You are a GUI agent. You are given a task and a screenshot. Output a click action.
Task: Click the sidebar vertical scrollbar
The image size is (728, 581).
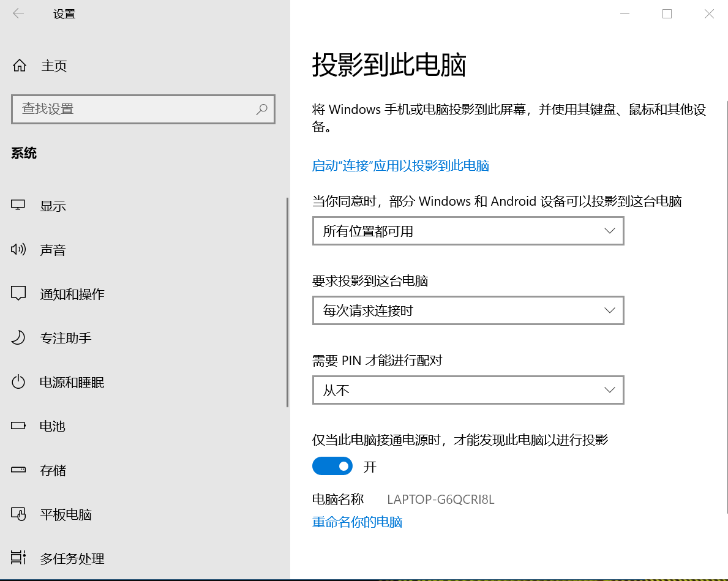pyautogui.click(x=287, y=302)
